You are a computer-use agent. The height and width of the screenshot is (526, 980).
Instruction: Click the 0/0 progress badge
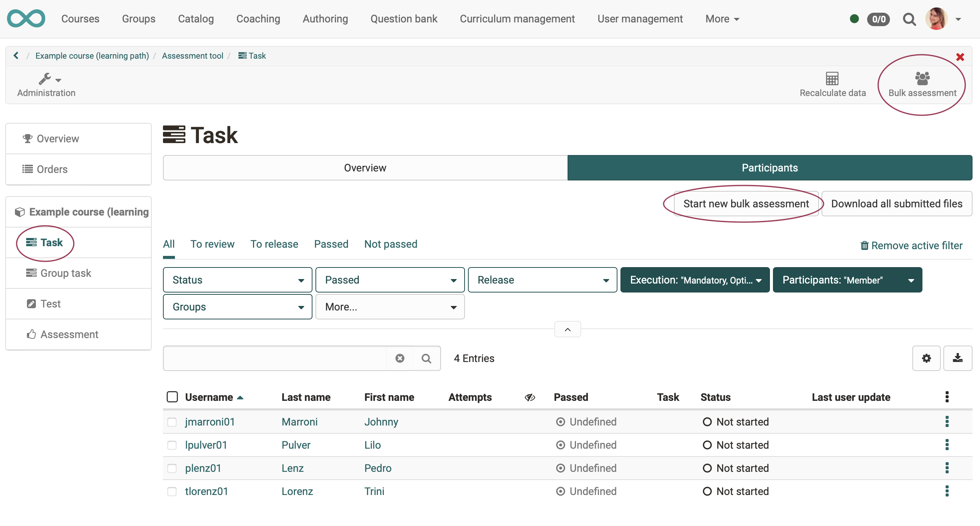(x=879, y=19)
